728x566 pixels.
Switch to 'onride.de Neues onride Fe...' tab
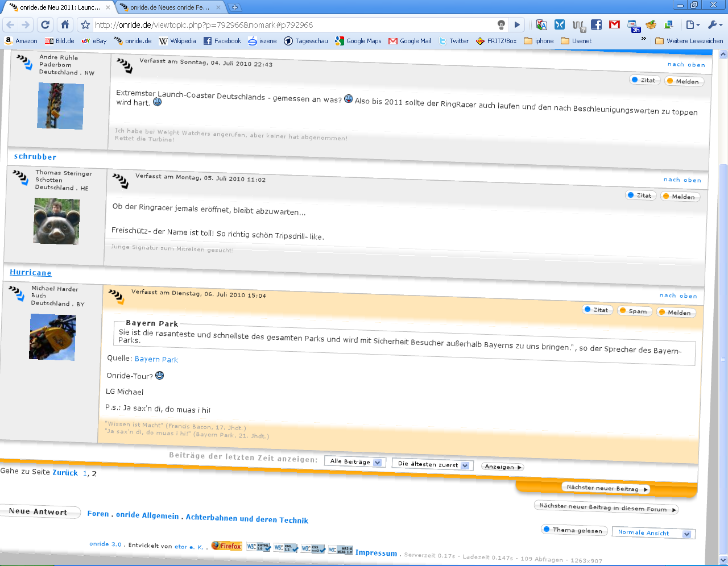pyautogui.click(x=169, y=7)
